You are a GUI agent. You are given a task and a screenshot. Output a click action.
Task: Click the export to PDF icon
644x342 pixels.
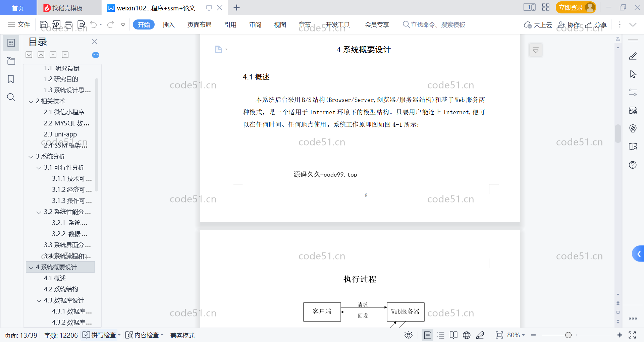point(56,24)
